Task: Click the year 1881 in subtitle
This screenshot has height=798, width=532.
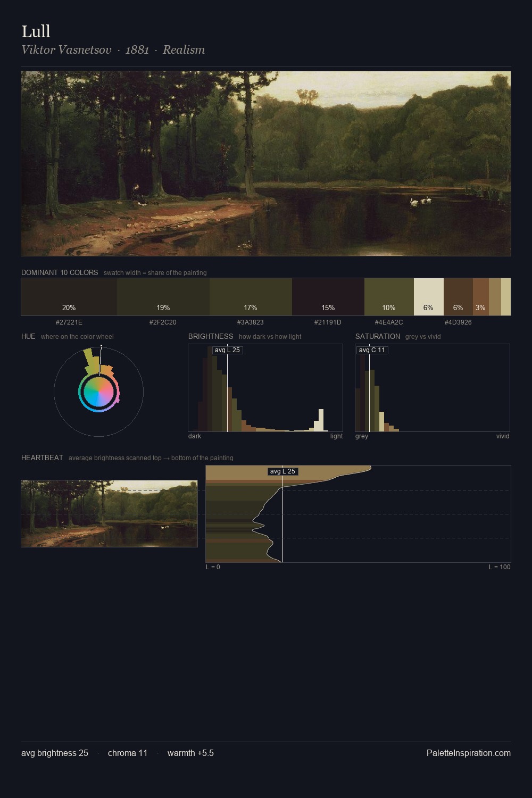Action: click(137, 49)
